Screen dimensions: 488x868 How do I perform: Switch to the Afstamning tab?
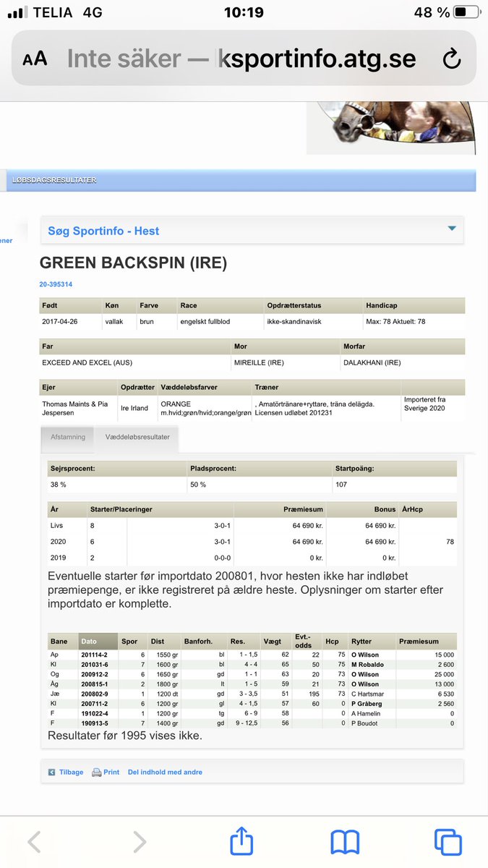[68, 437]
